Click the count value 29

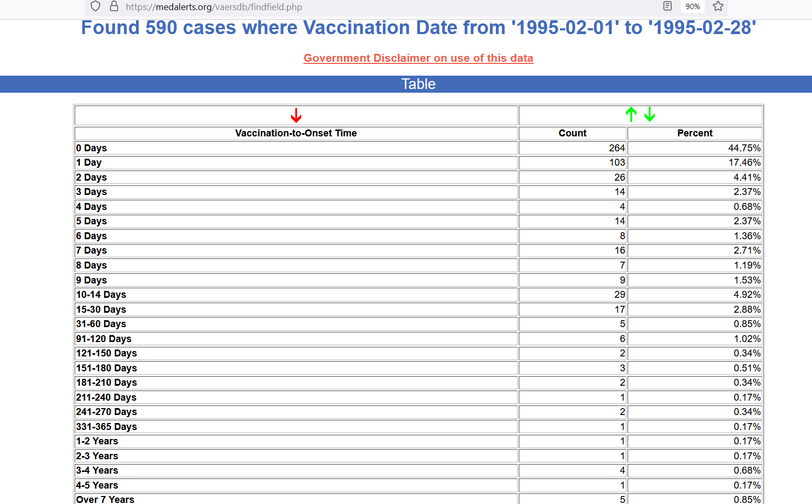(620, 295)
